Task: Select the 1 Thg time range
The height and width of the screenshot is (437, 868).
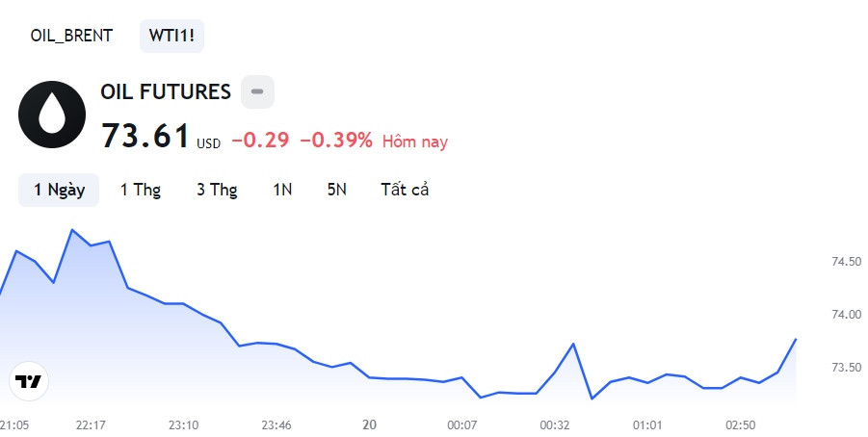Action: 141,190
